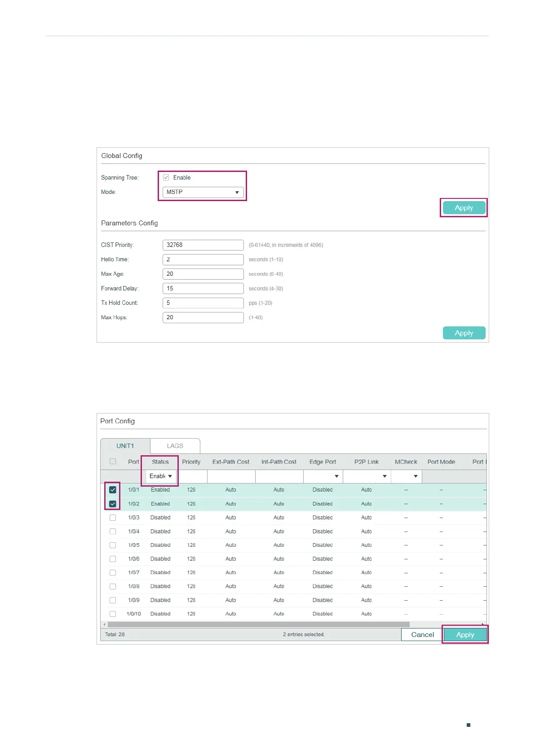
Task: Click the '2 entries selected.' status text
Action: (x=304, y=634)
